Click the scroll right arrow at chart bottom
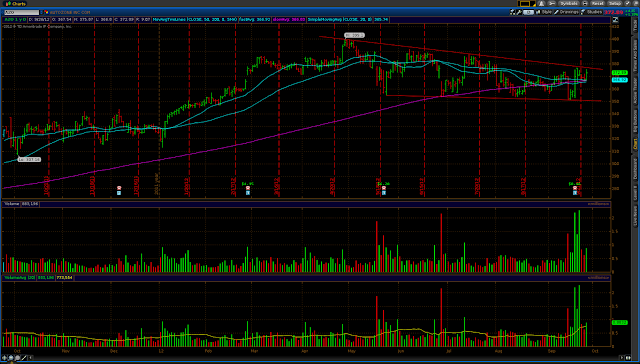 click(x=622, y=357)
